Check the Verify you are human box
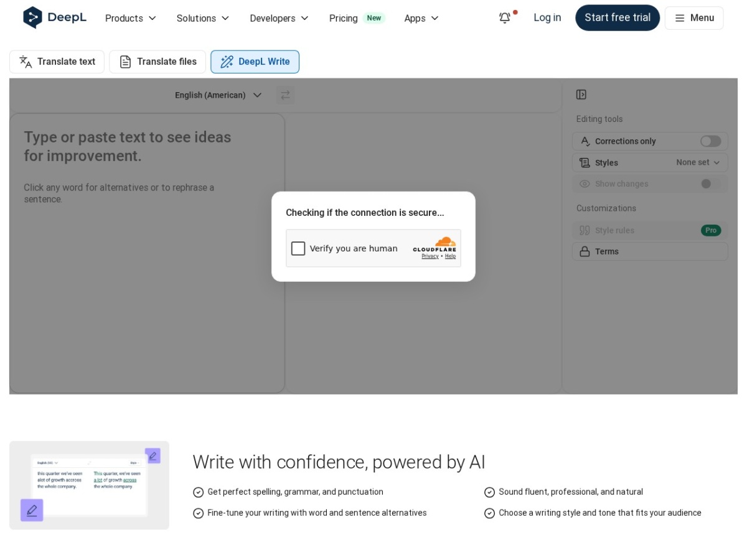 click(298, 248)
